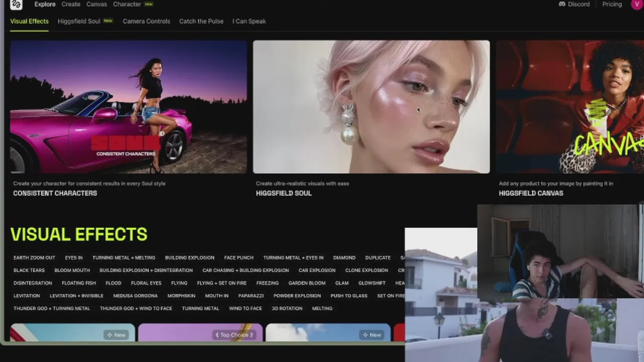Select the GARDEN BLOOM effect
This screenshot has height=362, width=644.
tap(307, 283)
